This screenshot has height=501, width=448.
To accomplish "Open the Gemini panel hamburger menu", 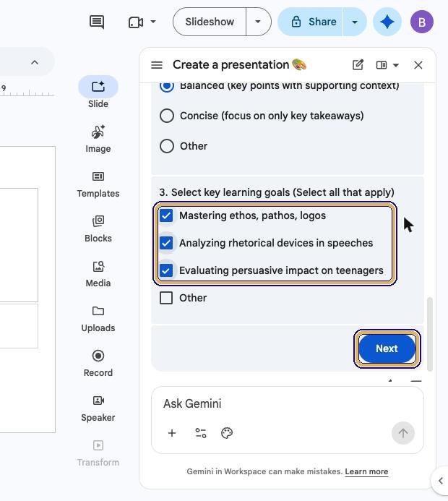I will tap(157, 65).
